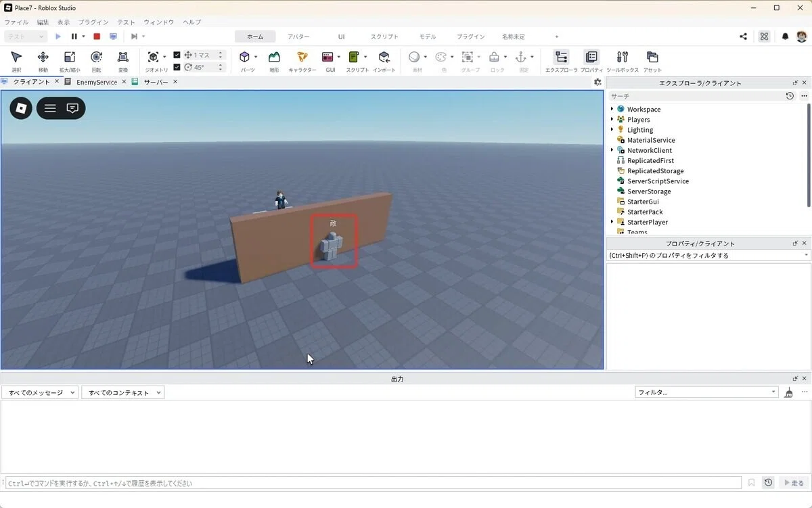The image size is (812, 508).
Task: Toggle the 45° rotation snap checkbox
Action: [x=177, y=67]
